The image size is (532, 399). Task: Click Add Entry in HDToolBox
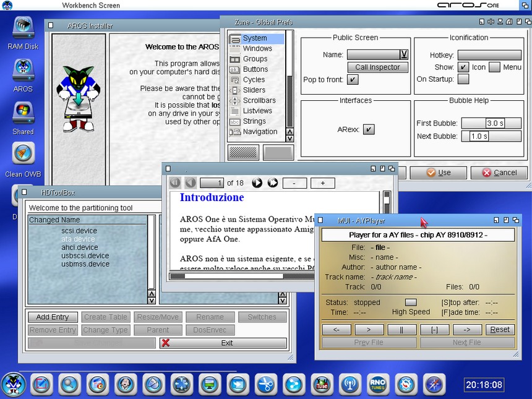53,317
